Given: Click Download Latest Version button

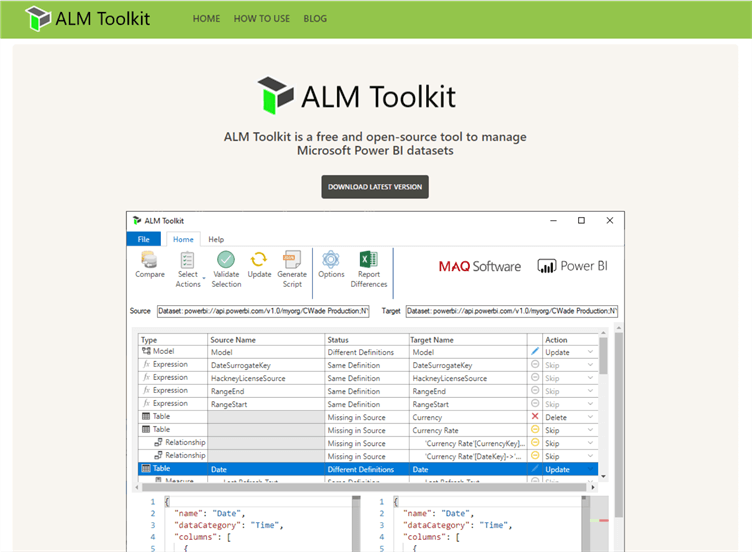Looking at the screenshot, I should [x=375, y=187].
